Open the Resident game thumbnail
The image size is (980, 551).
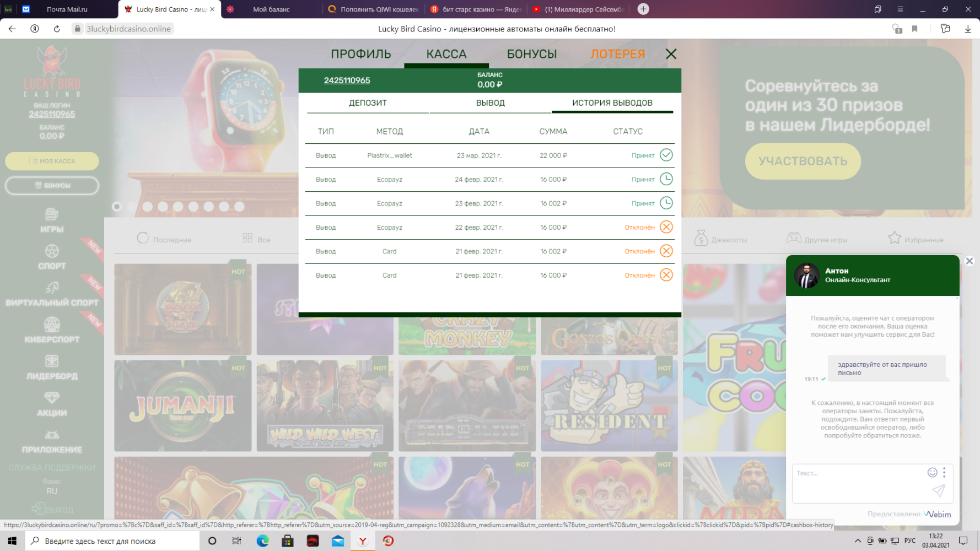point(609,406)
